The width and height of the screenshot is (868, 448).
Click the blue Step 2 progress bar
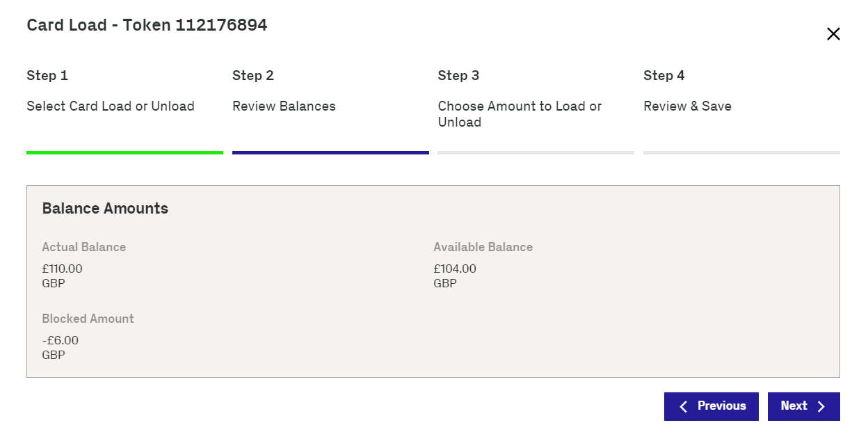pyautogui.click(x=330, y=152)
